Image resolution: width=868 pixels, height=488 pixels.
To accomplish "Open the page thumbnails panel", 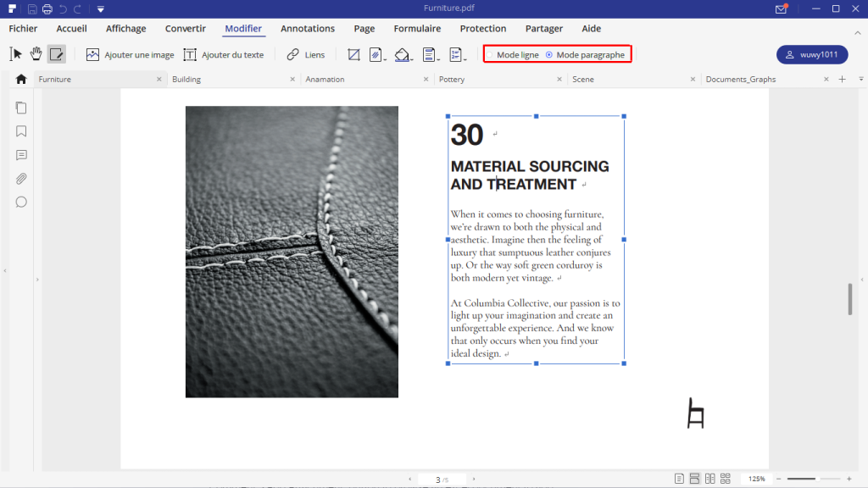I will pos(21,108).
